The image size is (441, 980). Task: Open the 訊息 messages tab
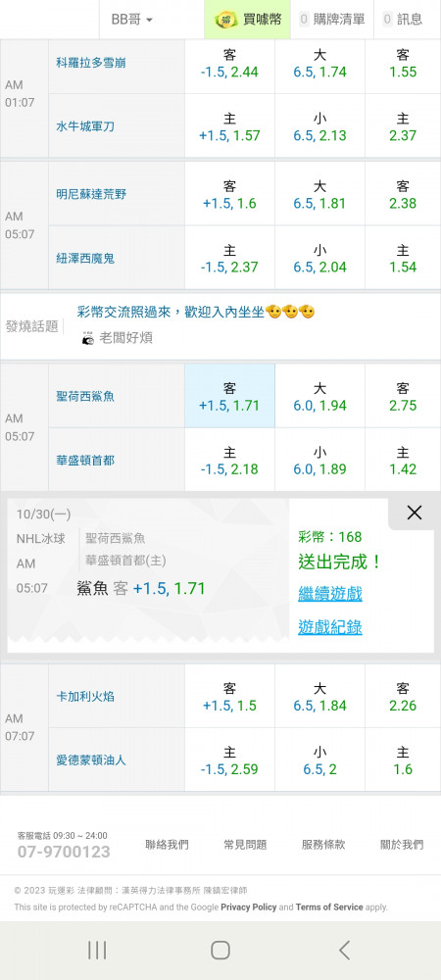(x=403, y=20)
